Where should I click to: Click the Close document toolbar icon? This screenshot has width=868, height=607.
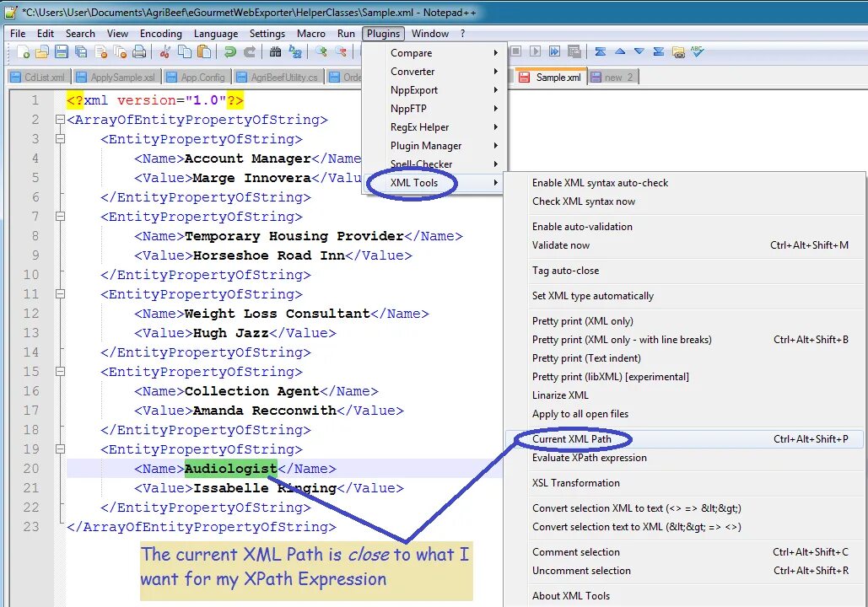[100, 52]
